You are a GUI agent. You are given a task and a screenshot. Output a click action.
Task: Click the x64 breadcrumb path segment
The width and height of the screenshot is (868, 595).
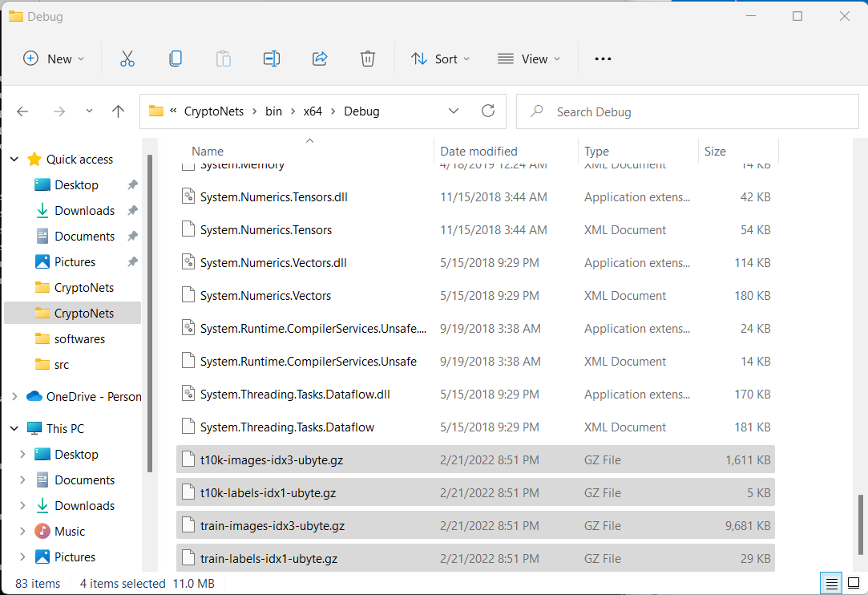pos(313,111)
